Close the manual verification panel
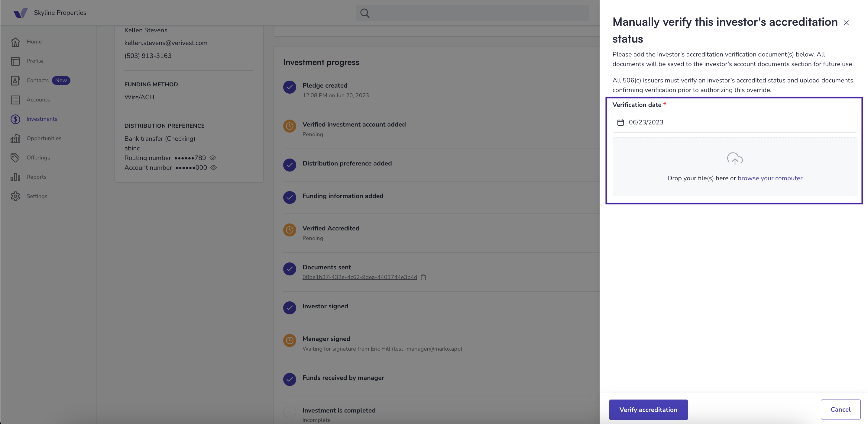Image resolution: width=868 pixels, height=424 pixels. 846,23
